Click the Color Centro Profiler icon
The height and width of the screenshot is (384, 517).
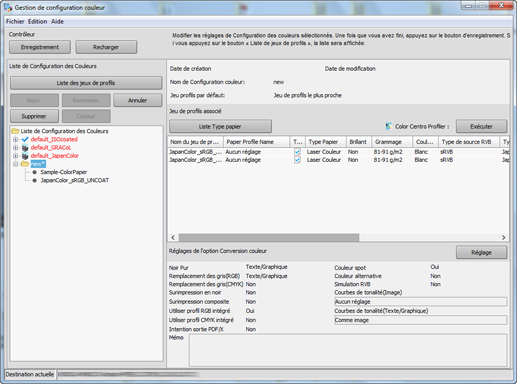(389, 127)
